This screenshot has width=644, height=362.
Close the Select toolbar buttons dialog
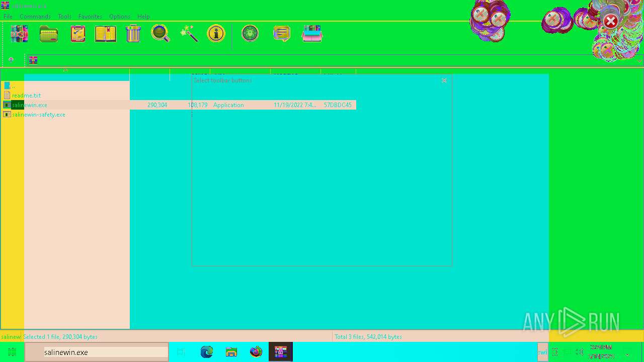pos(444,80)
